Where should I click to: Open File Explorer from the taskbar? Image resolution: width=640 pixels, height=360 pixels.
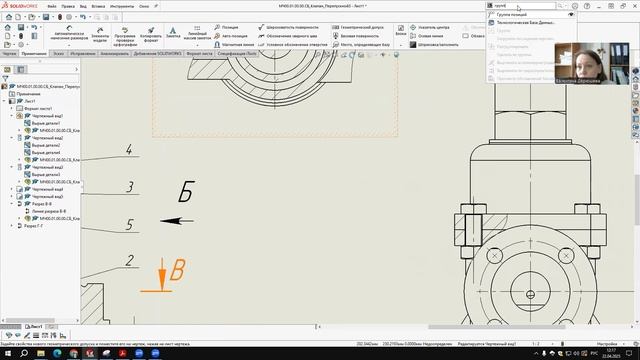(40, 353)
